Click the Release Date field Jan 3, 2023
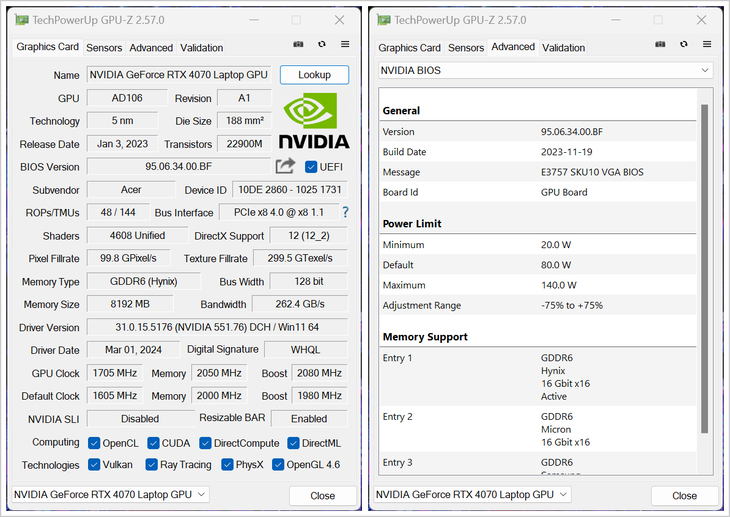 122,144
